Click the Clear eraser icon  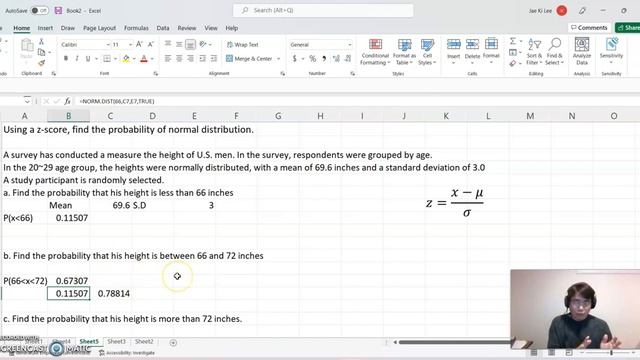click(513, 63)
